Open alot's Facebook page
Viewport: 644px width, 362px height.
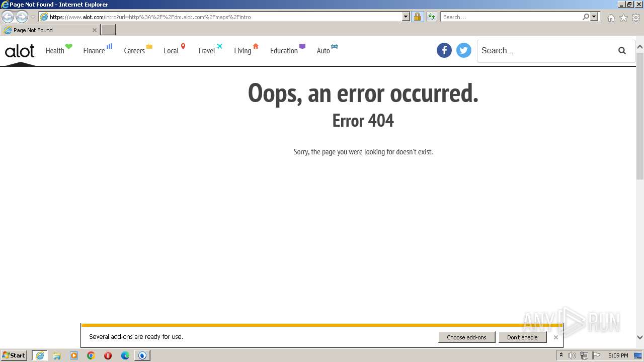(x=444, y=50)
